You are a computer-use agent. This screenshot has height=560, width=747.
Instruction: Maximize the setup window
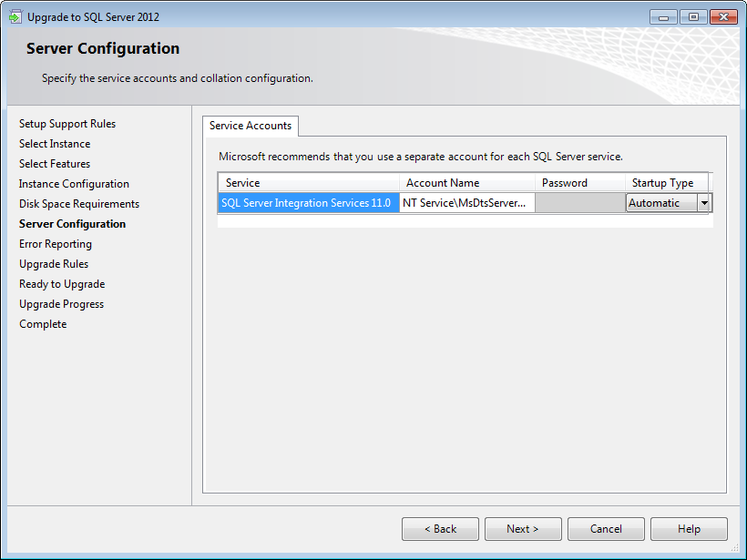click(x=693, y=17)
